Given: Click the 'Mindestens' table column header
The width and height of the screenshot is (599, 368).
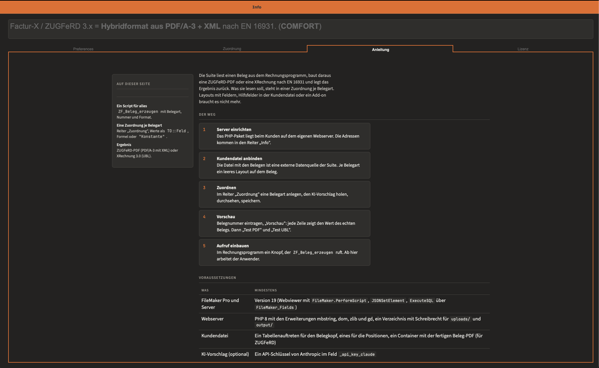Looking at the screenshot, I should [x=266, y=290].
